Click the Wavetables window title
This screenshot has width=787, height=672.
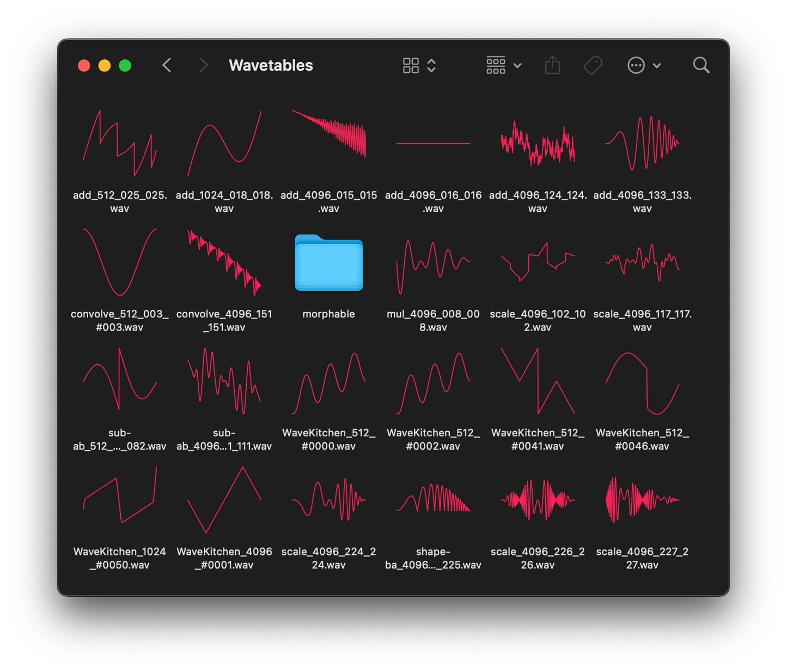[x=271, y=65]
